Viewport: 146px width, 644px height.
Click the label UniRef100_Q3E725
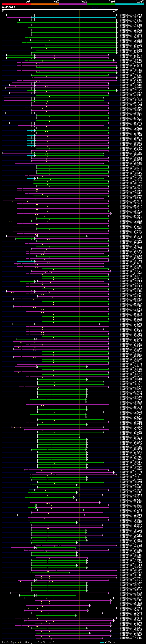(x=131, y=570)
